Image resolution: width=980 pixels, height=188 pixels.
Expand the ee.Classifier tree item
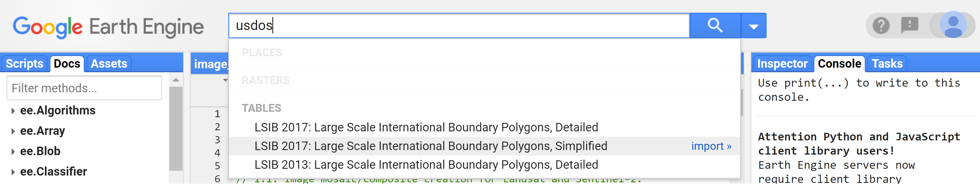[13, 172]
